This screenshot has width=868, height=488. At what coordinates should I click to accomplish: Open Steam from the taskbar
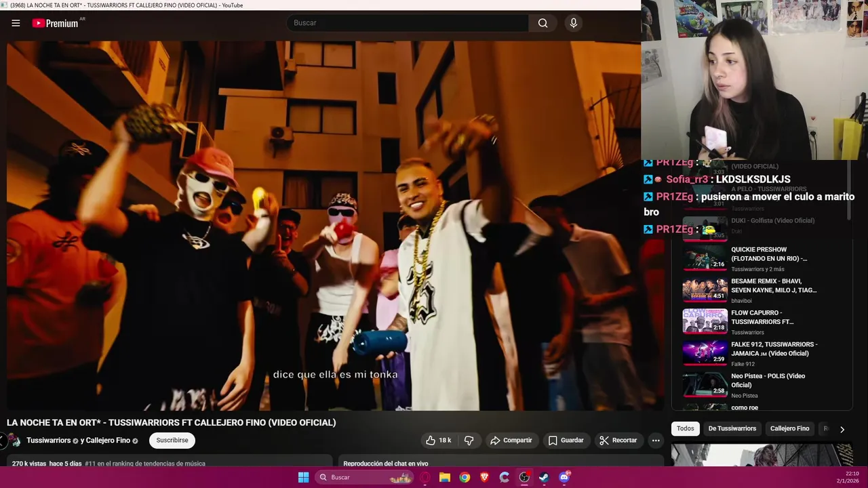[x=544, y=477]
